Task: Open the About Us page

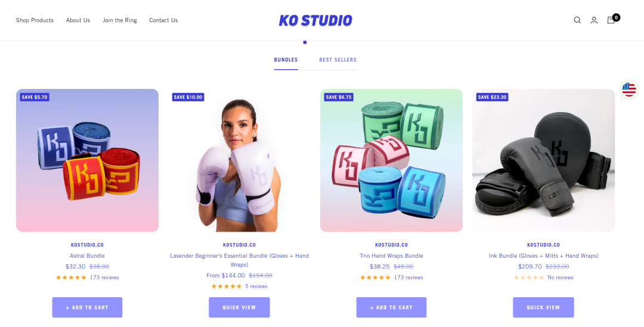Action: 78,20
